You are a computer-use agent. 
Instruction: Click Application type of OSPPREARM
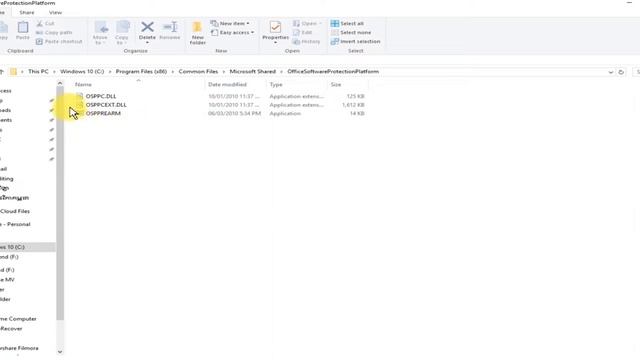[x=285, y=113]
